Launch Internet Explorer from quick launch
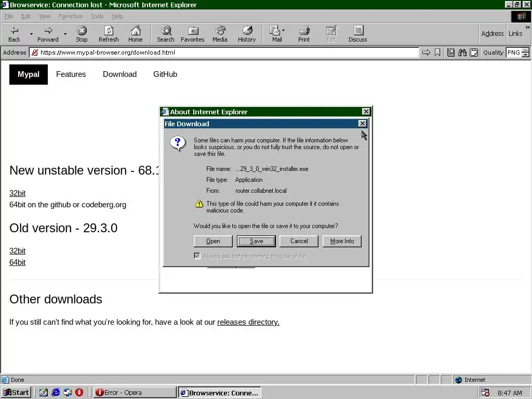This screenshot has width=532, height=399. tap(56, 393)
